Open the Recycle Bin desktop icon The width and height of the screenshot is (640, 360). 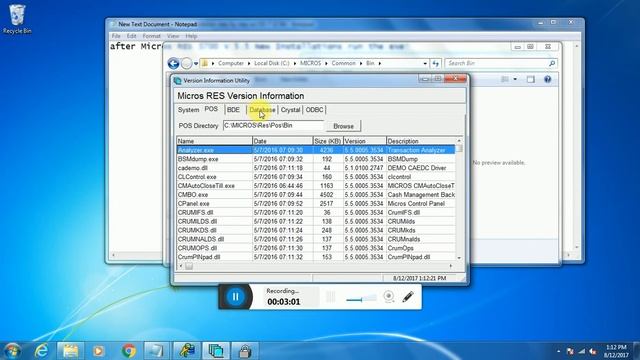coord(17,19)
